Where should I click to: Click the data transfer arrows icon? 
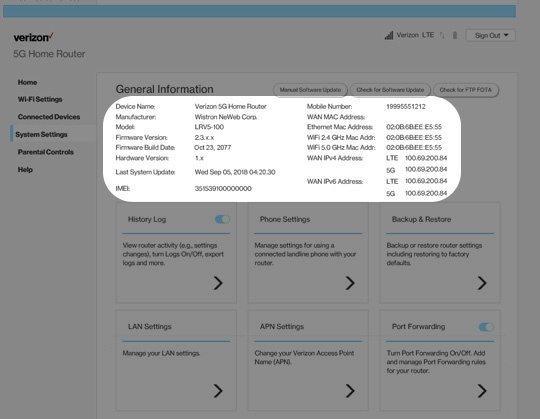442,35
